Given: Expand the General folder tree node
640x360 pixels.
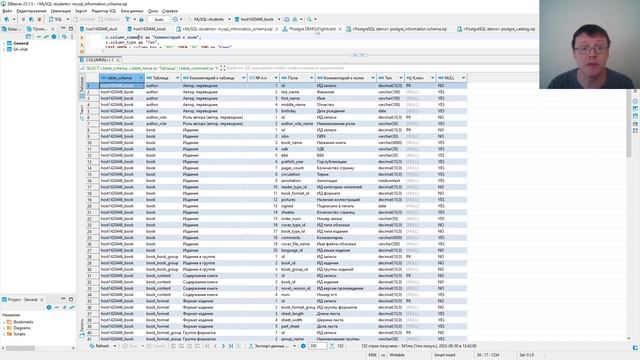Looking at the screenshot, I should coord(4,43).
